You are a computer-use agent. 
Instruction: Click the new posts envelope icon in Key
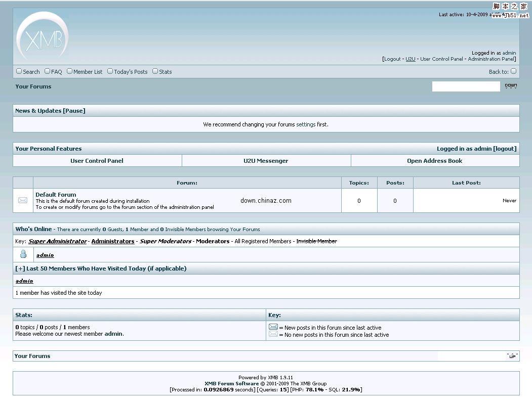(273, 327)
